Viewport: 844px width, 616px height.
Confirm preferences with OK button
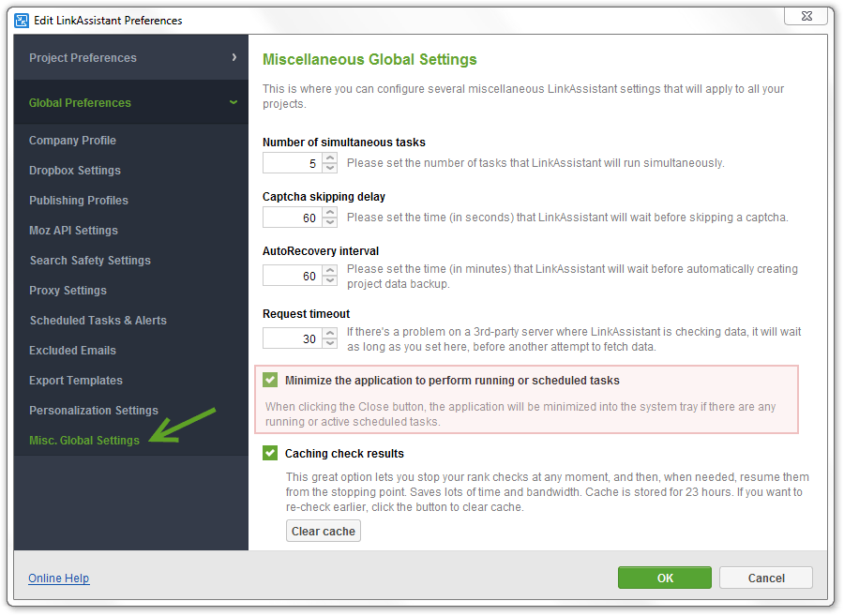(x=664, y=578)
